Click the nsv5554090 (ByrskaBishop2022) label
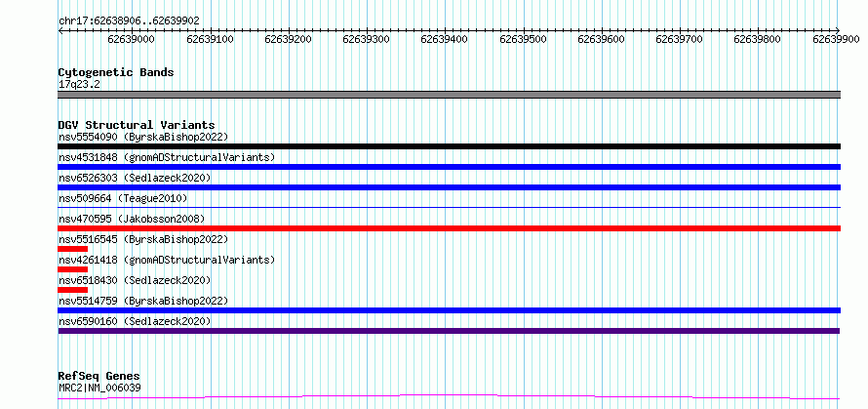 143,137
